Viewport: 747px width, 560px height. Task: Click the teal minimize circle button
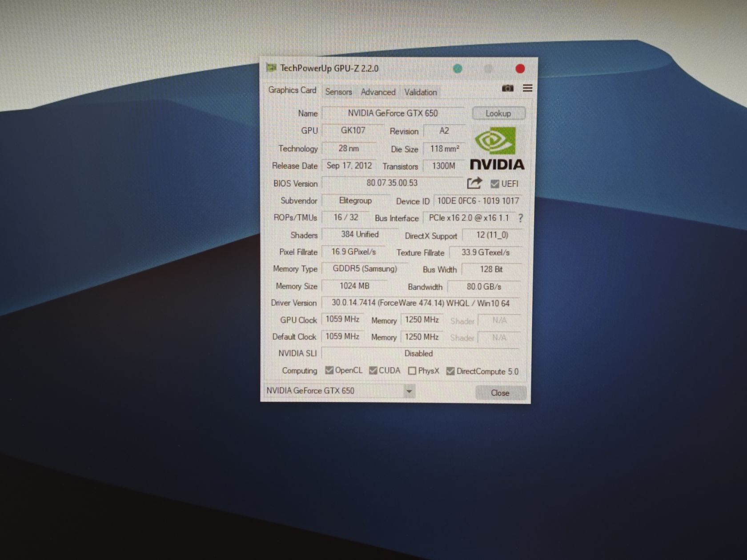click(x=458, y=68)
